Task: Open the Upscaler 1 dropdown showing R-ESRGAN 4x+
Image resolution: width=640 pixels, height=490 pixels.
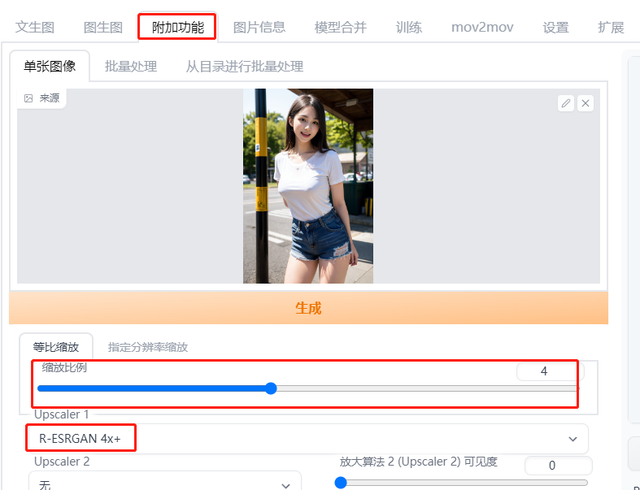Action: [x=309, y=439]
